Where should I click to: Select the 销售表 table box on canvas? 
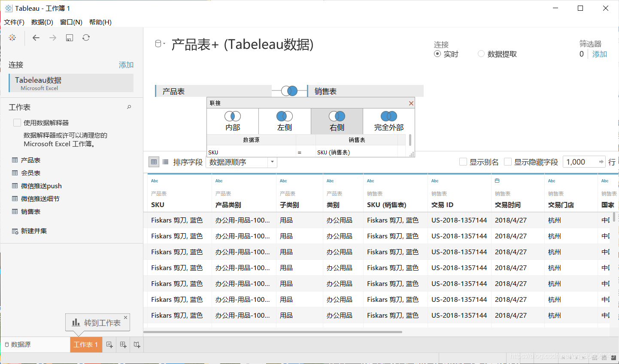(365, 91)
